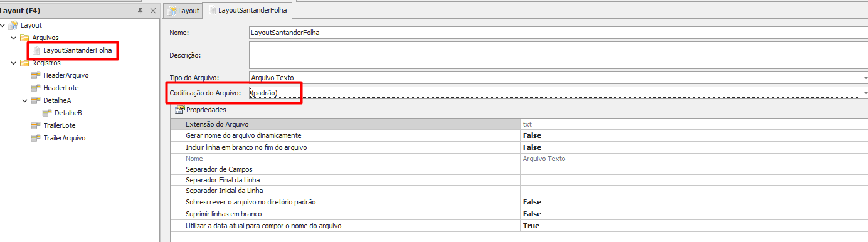Screen dimensions: 868x242
Task: Select the Propriedades tab
Action: click(x=201, y=110)
